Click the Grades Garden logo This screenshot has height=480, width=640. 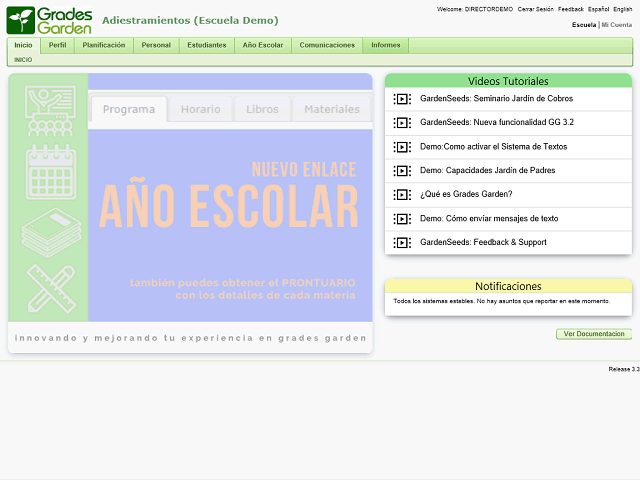tap(50, 20)
